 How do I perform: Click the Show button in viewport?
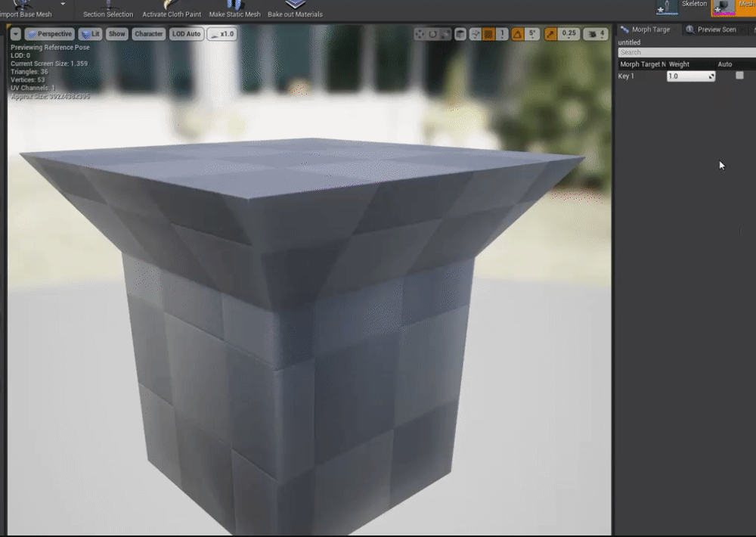(x=116, y=34)
